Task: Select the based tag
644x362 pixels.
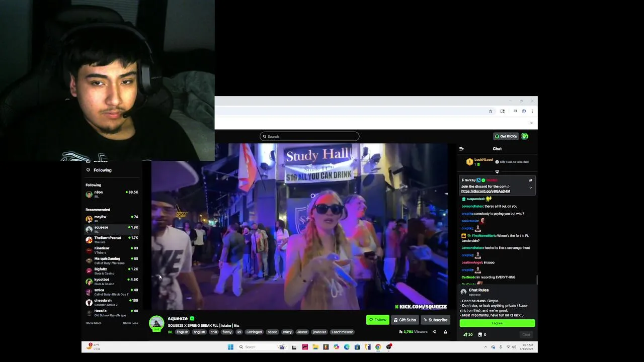Action: click(x=272, y=332)
